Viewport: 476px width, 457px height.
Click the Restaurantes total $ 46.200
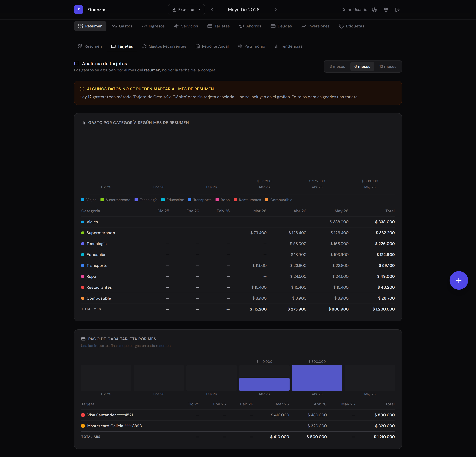[x=386, y=288]
